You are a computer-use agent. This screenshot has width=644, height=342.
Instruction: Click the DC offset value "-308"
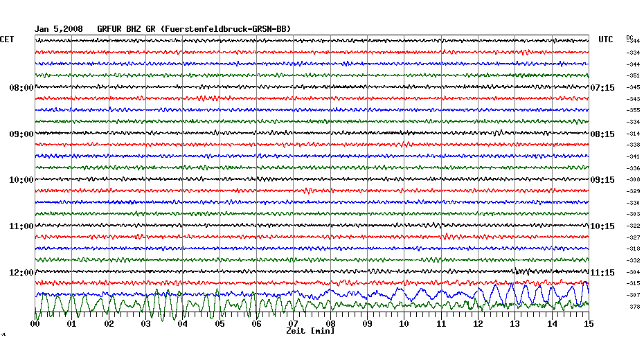[x=634, y=180]
